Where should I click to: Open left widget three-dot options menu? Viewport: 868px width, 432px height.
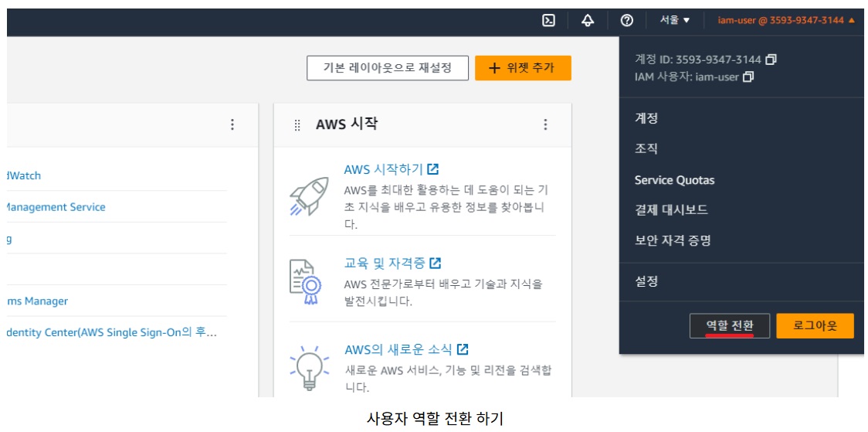(x=232, y=124)
